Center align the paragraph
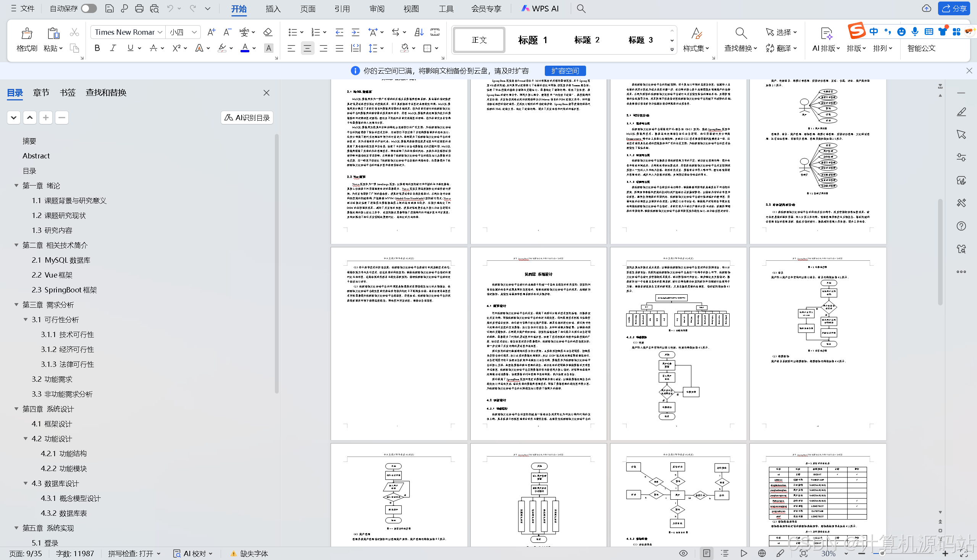977x560 pixels. pyautogui.click(x=307, y=48)
